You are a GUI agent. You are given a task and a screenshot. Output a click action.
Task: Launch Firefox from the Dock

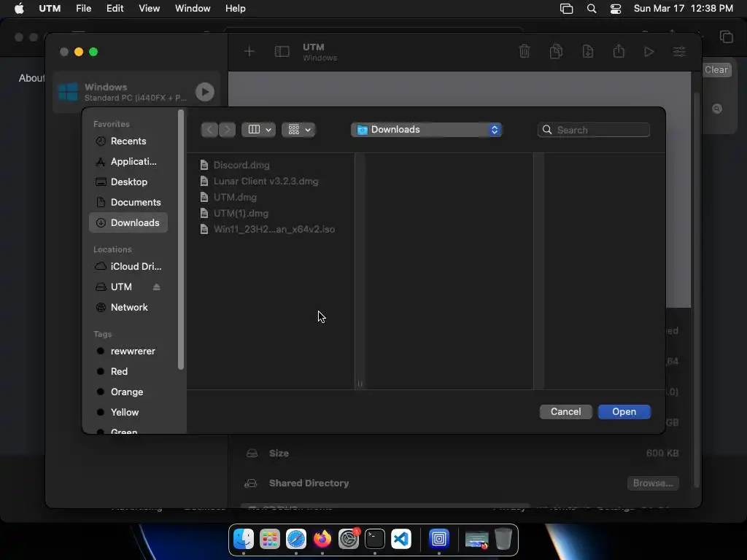[322, 539]
